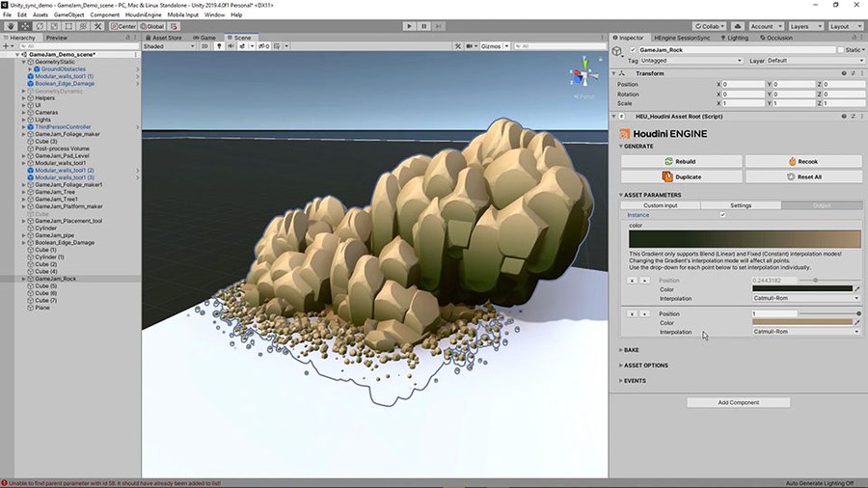
Task: Click the Position slider set to 1
Action: pyautogui.click(x=829, y=313)
